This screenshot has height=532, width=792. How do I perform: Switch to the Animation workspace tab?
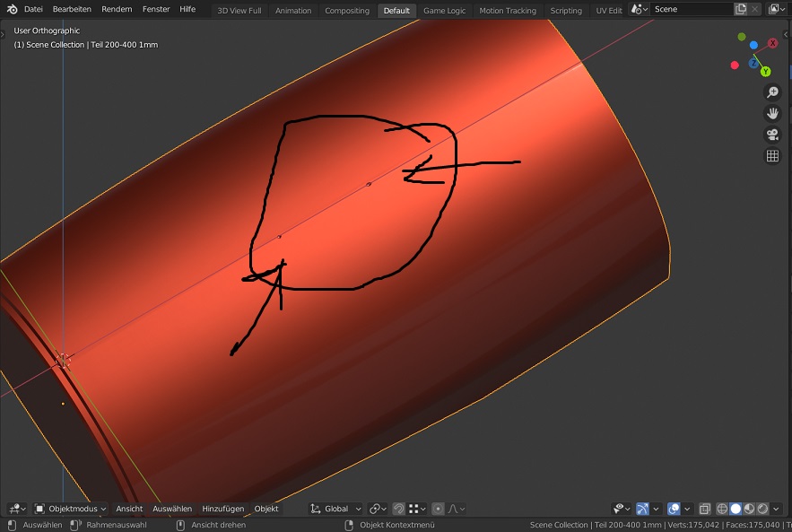click(x=293, y=11)
